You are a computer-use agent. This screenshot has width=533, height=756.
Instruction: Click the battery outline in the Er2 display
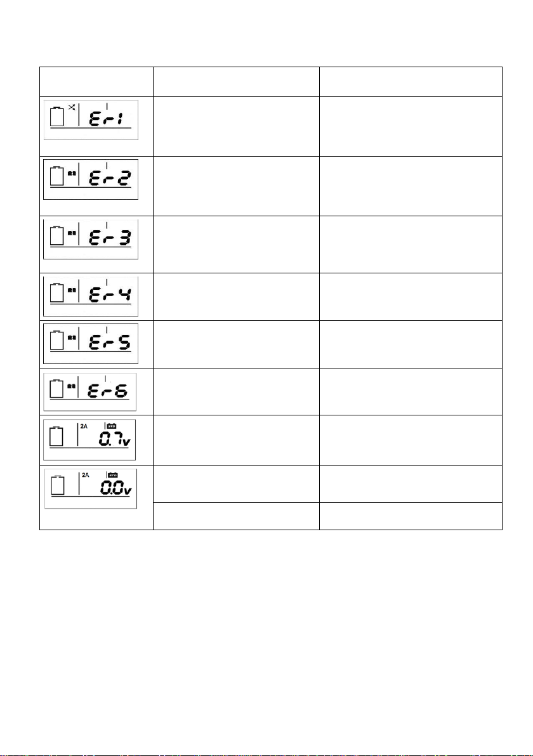tap(57, 176)
